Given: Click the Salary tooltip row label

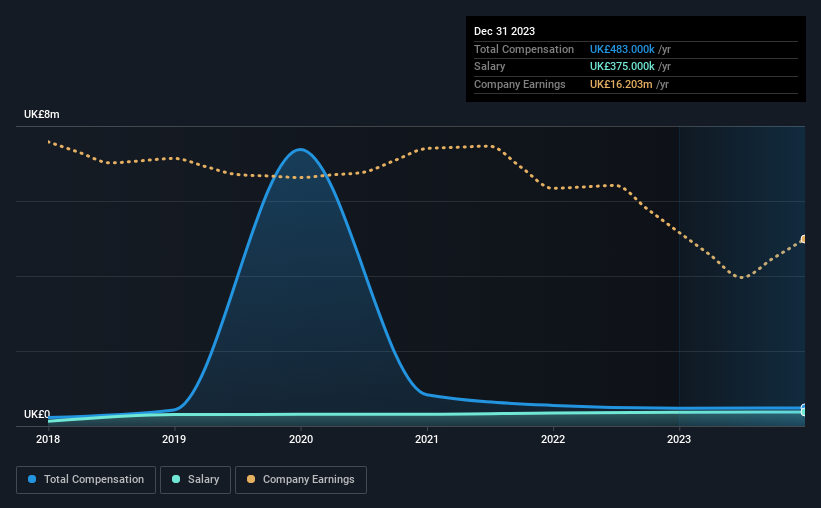Looking at the screenshot, I should click(490, 67).
